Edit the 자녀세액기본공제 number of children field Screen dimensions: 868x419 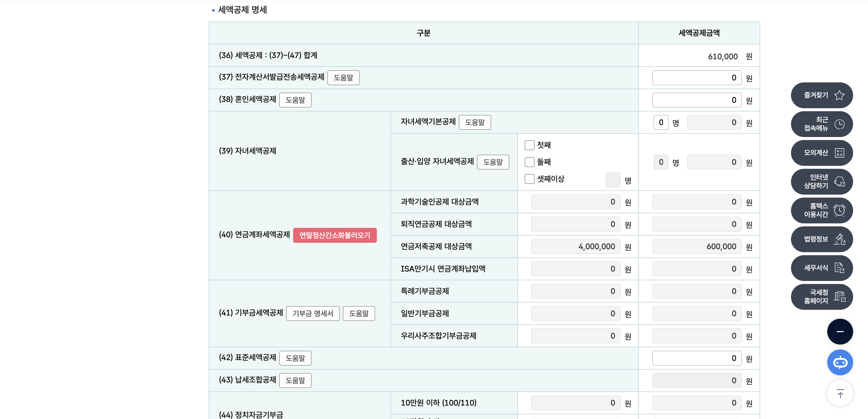661,122
